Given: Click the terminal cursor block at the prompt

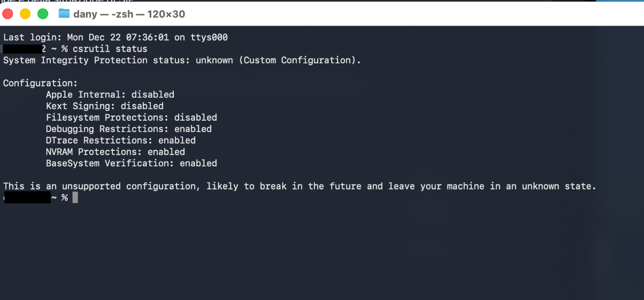Looking at the screenshot, I should tap(75, 198).
